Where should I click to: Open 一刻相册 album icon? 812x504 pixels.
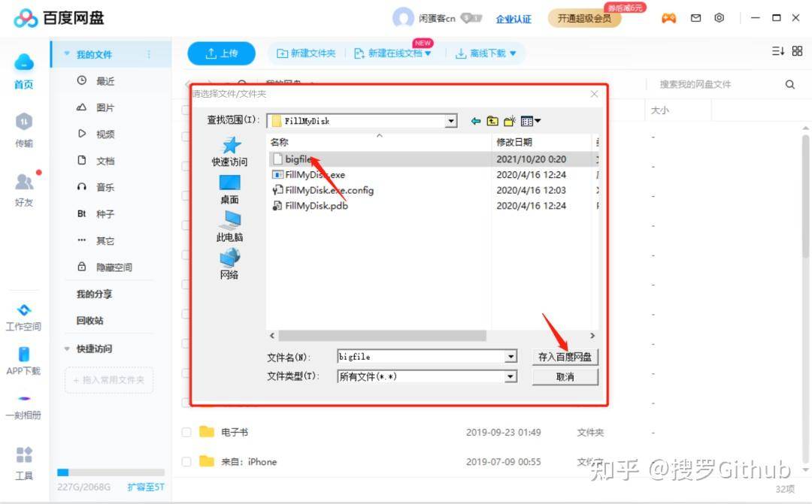(24, 398)
